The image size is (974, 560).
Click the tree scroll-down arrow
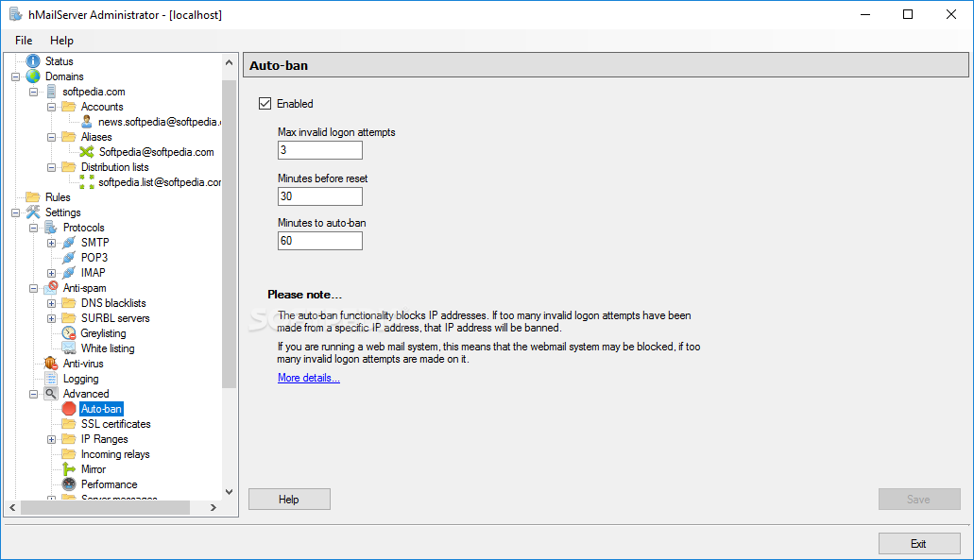(230, 492)
